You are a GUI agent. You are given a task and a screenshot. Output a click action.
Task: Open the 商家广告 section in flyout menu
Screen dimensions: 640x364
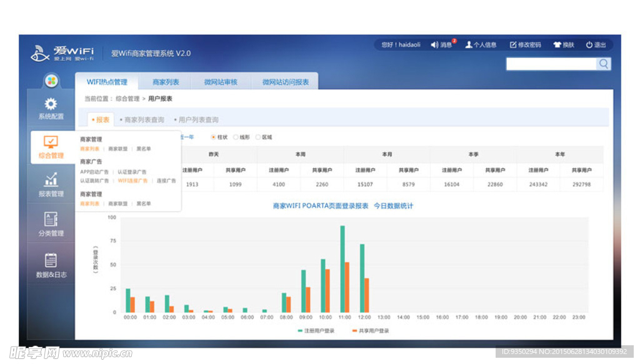[92, 160]
